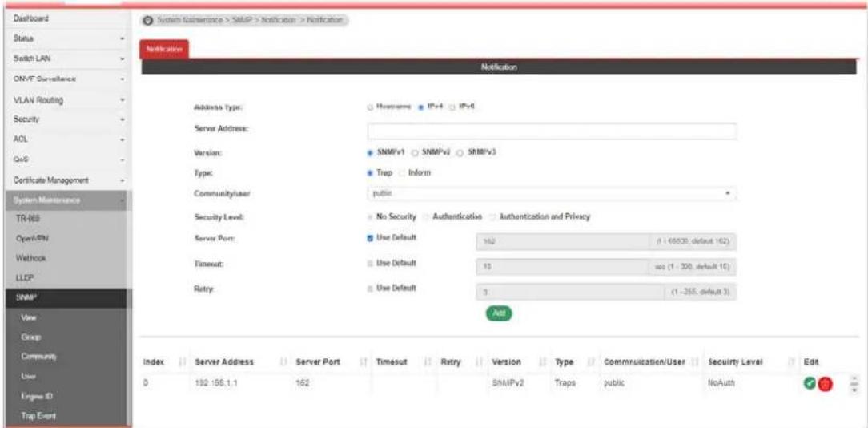Screen dimensions: 868x428
Task: Click the Server Port value field
Action: point(562,242)
